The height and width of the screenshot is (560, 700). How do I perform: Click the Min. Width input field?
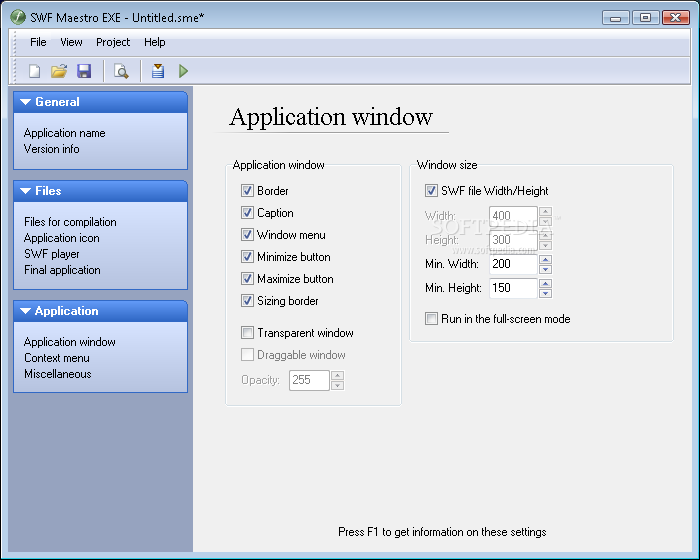coord(513,264)
